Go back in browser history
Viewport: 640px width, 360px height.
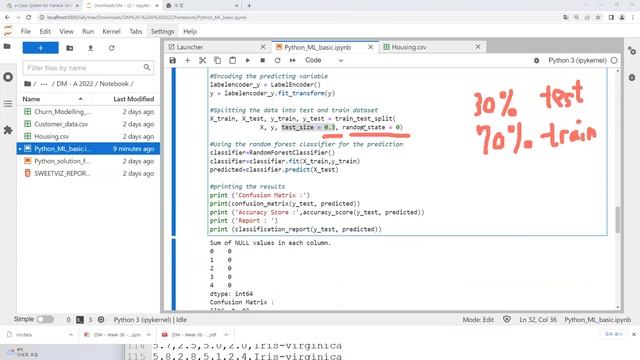[7, 18]
